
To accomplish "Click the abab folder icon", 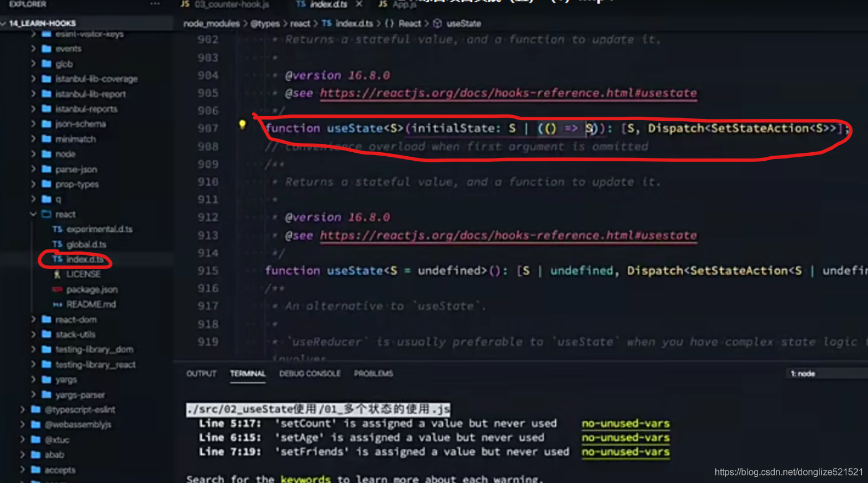I will point(35,454).
